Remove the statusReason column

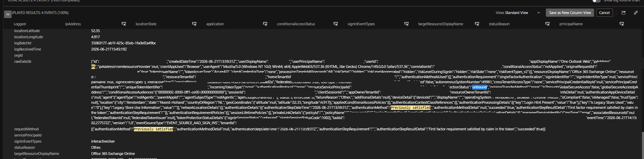point(547,24)
